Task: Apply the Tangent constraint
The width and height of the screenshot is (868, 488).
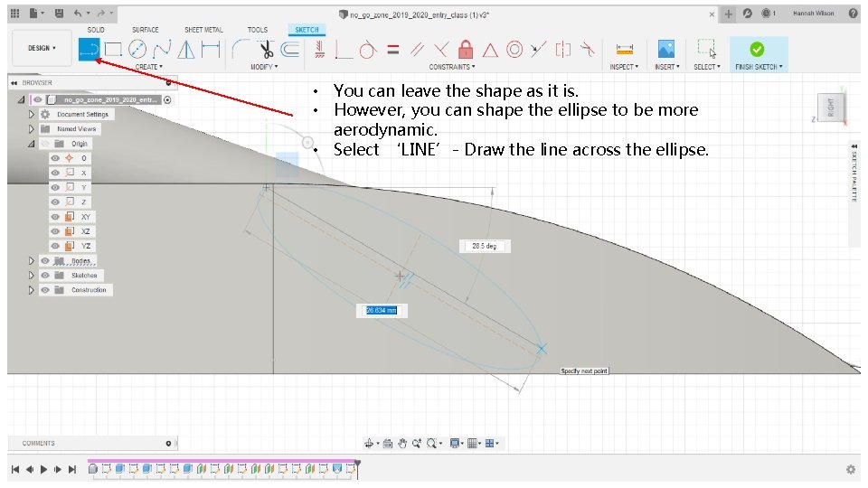Action: tap(367, 49)
